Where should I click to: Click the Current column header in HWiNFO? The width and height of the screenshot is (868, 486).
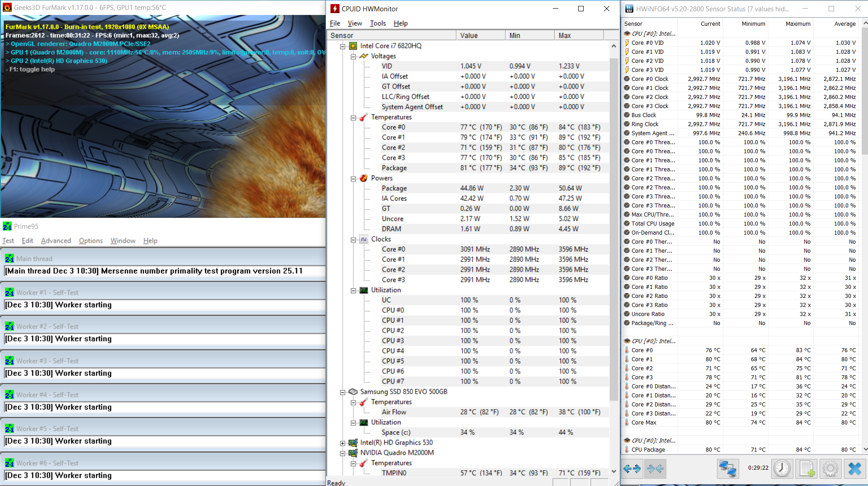pos(700,24)
